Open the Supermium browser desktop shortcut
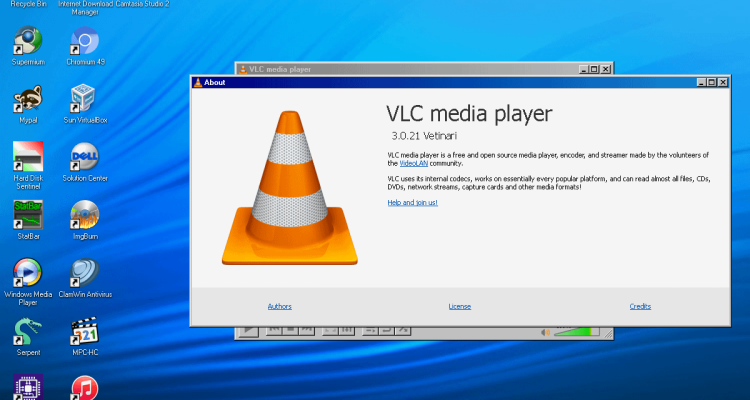The height and width of the screenshot is (400, 750). point(28,40)
